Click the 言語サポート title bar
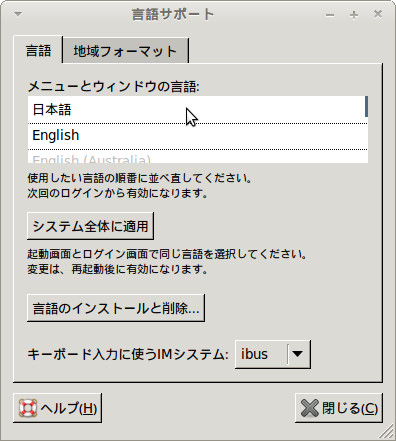 coord(173,15)
